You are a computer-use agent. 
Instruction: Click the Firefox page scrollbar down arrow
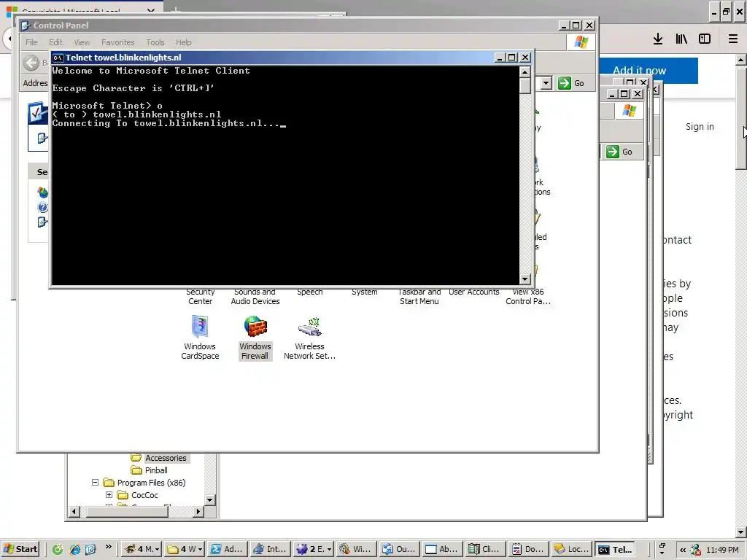[741, 532]
